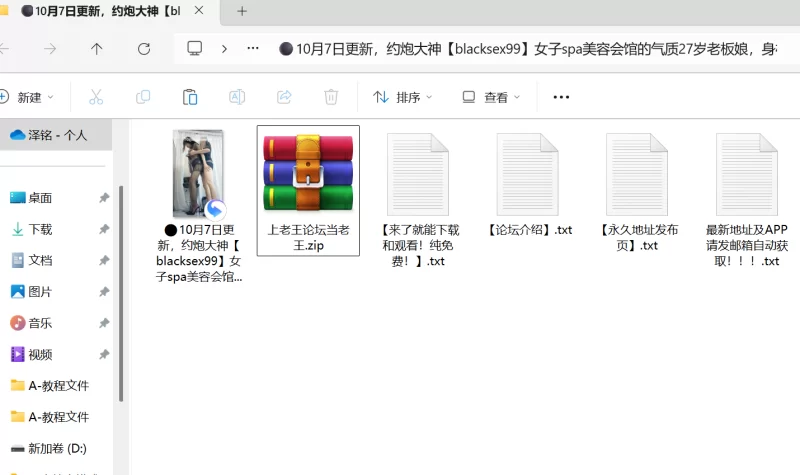Select the 上老王论坛当老王.zip archive file
This screenshot has width=800, height=475.
(x=308, y=190)
